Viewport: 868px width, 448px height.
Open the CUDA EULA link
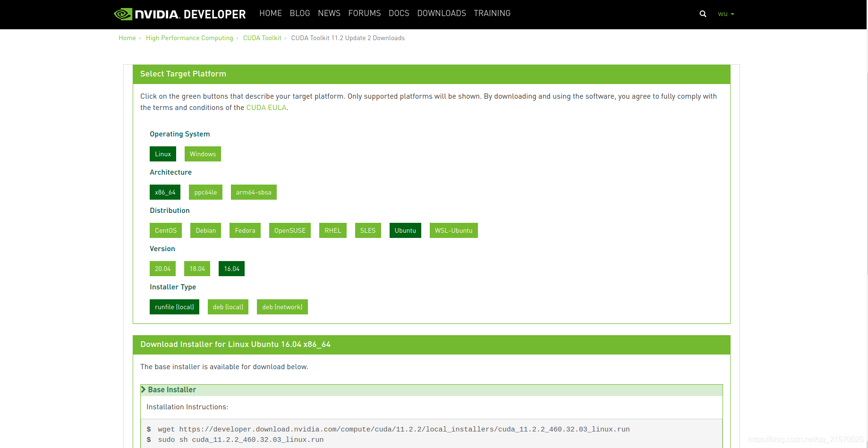pyautogui.click(x=266, y=108)
